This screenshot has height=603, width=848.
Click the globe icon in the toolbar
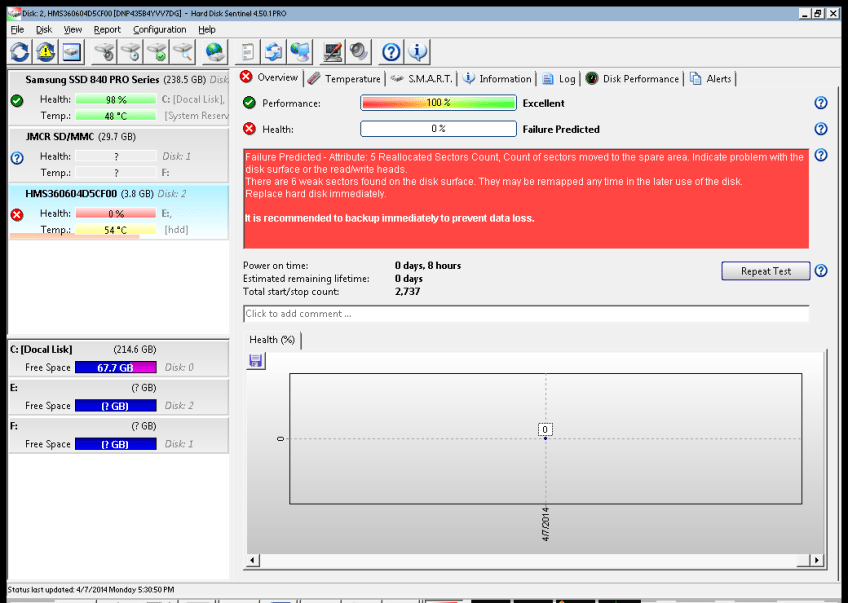click(214, 52)
